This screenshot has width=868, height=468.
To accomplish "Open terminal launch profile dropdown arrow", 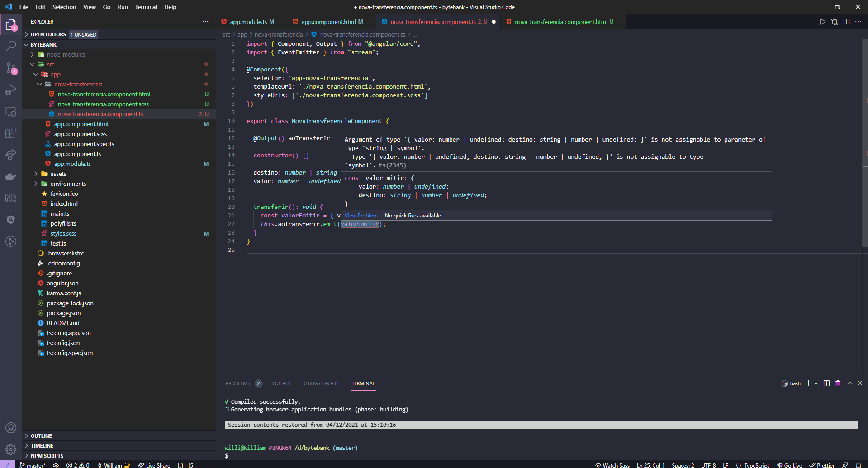I will [816, 383].
